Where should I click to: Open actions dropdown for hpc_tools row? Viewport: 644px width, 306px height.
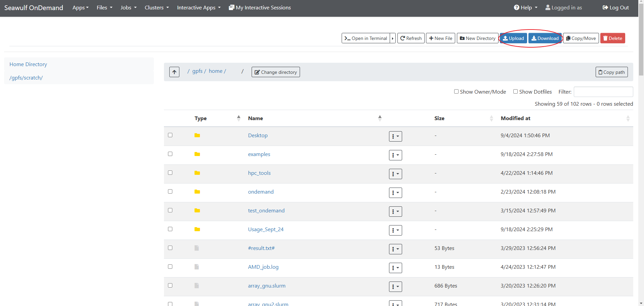(395, 174)
